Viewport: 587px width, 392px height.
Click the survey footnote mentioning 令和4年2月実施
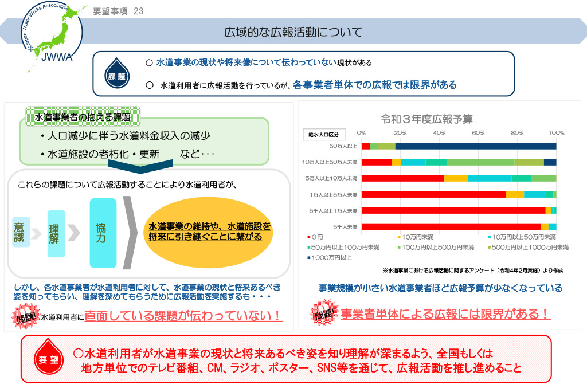point(473,271)
